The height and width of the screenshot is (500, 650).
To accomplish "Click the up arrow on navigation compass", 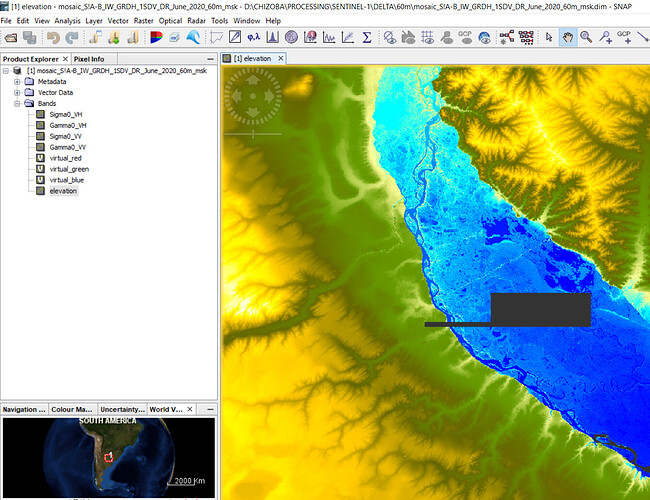I will coord(253,79).
